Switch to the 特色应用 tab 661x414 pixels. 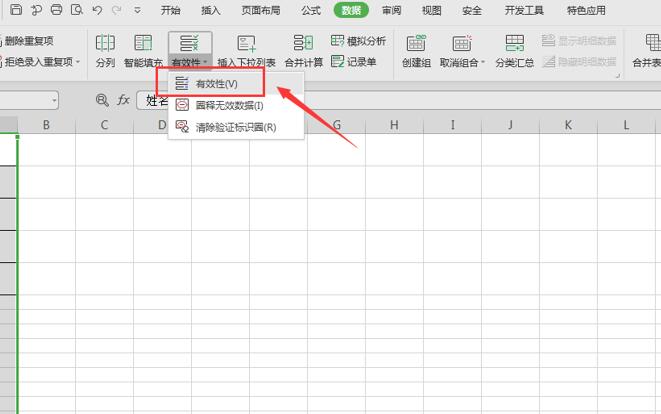[586, 10]
